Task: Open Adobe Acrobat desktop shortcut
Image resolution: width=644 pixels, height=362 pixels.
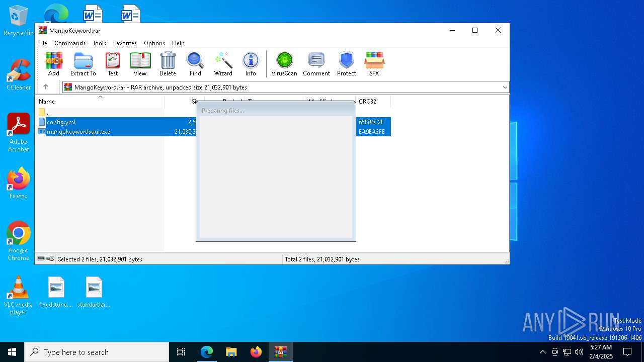Action: click(19, 133)
